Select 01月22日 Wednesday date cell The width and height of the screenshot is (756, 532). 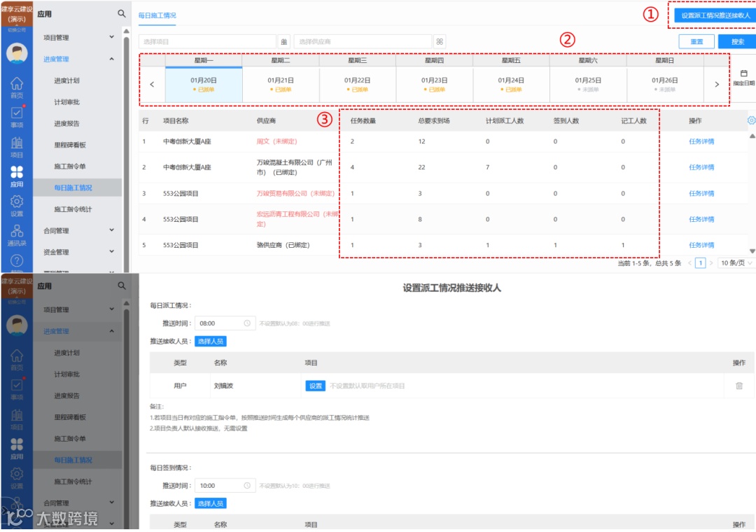pyautogui.click(x=357, y=85)
